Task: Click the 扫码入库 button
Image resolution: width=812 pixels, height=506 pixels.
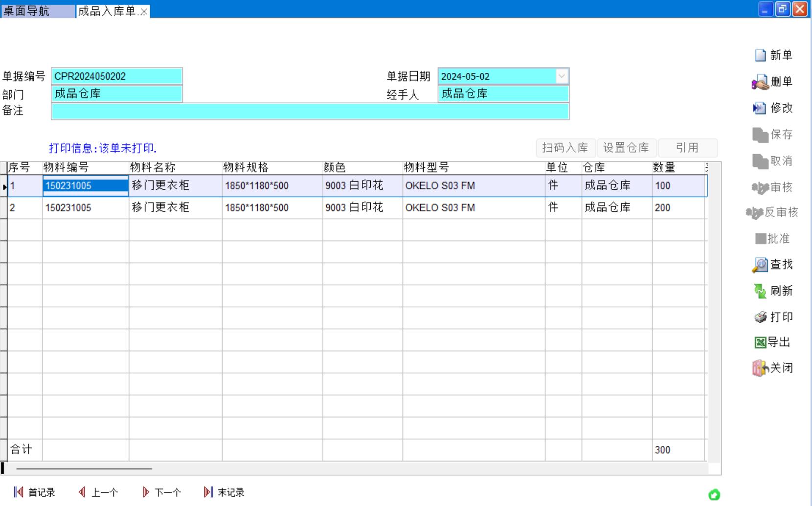Action: click(x=565, y=148)
